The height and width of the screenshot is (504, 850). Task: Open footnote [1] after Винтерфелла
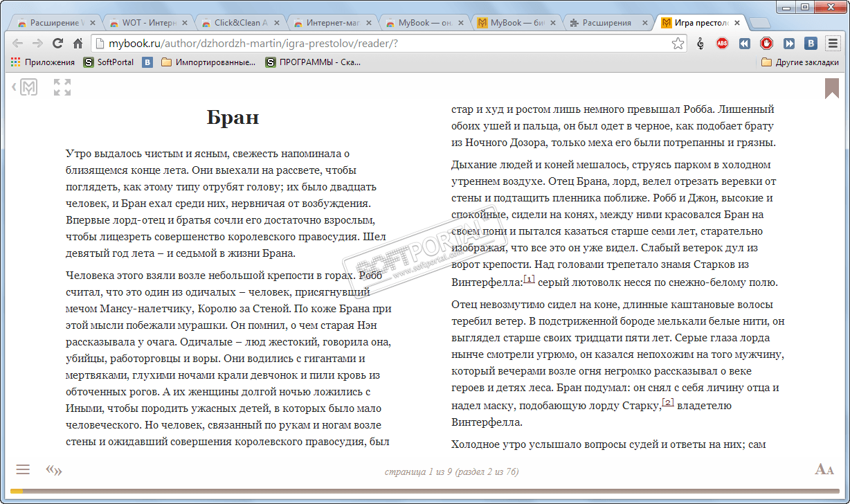tap(529, 279)
